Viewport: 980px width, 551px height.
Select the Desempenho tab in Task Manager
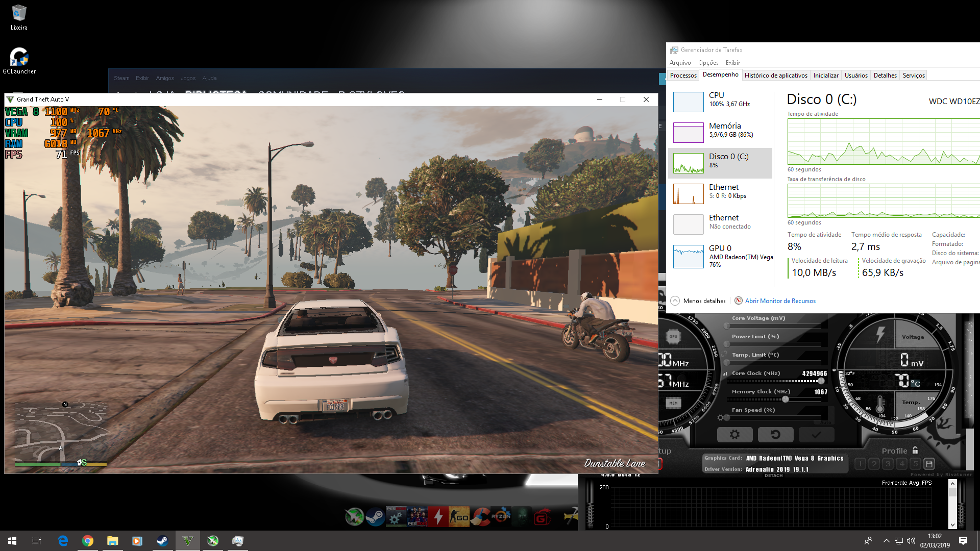pos(719,74)
